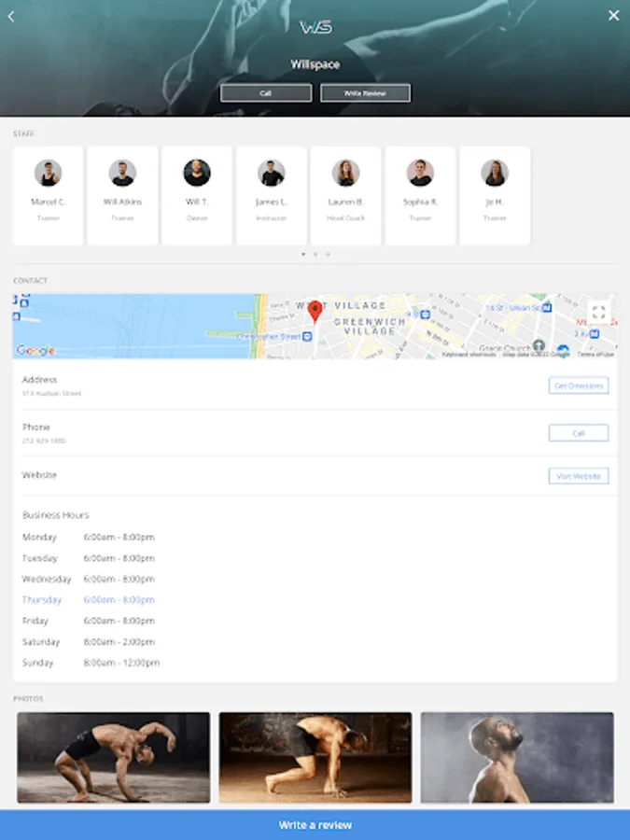Screen dimensions: 630x840
Task: Tap Sophia R. profile photo
Action: (x=421, y=173)
